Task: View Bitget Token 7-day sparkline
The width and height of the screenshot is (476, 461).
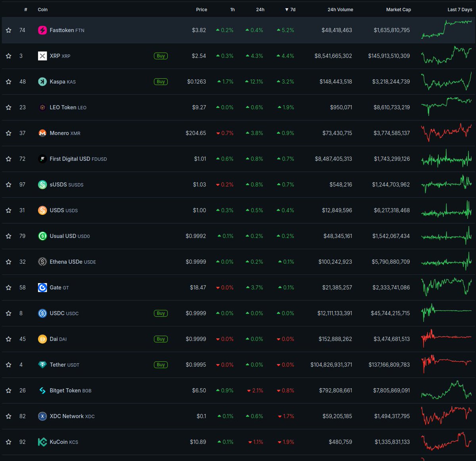Action: [x=447, y=390]
